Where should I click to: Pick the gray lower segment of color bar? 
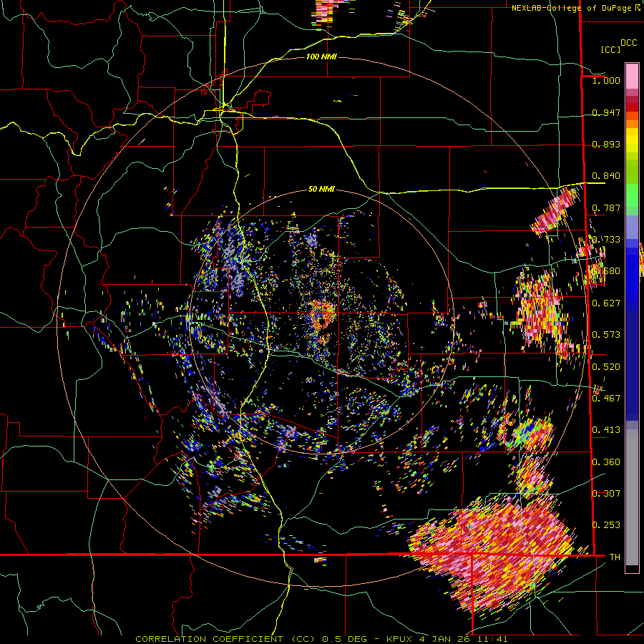(632, 497)
